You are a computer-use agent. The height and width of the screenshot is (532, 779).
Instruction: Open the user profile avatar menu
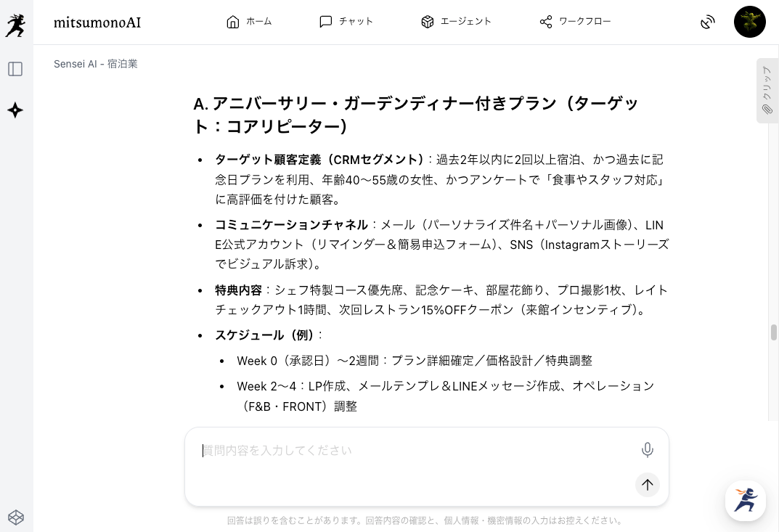coord(749,22)
